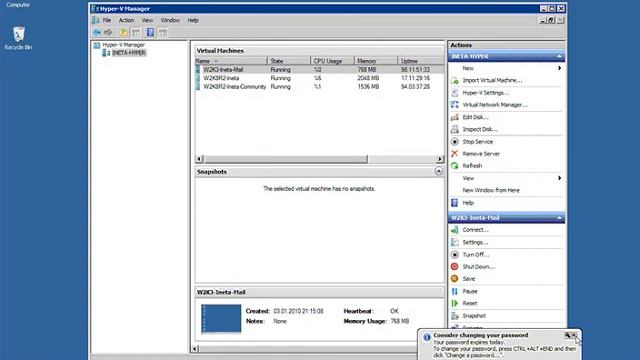640x360 pixels.
Task: Select the W2K3-Ineta-Mail virtual machine row
Action: click(x=319, y=69)
